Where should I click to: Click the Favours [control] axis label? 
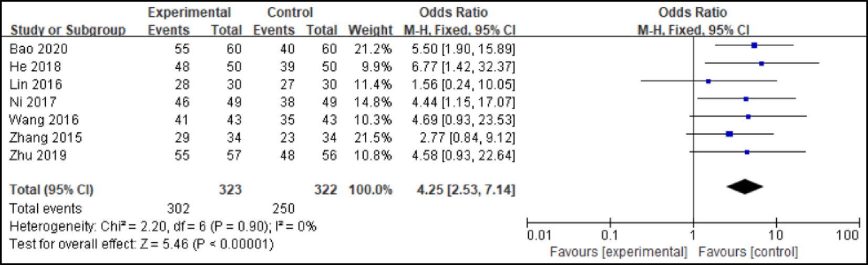point(748,252)
